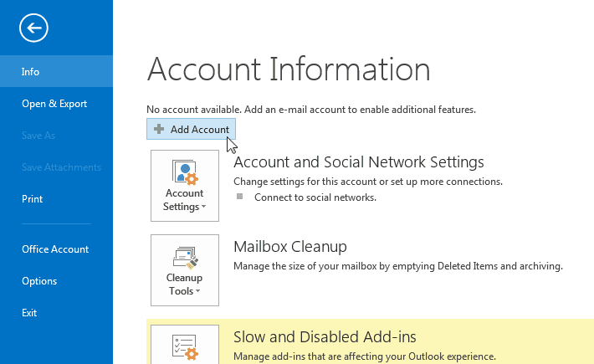The image size is (594, 364).
Task: Click the back arrow to leave Backstage view
Action: click(x=33, y=28)
